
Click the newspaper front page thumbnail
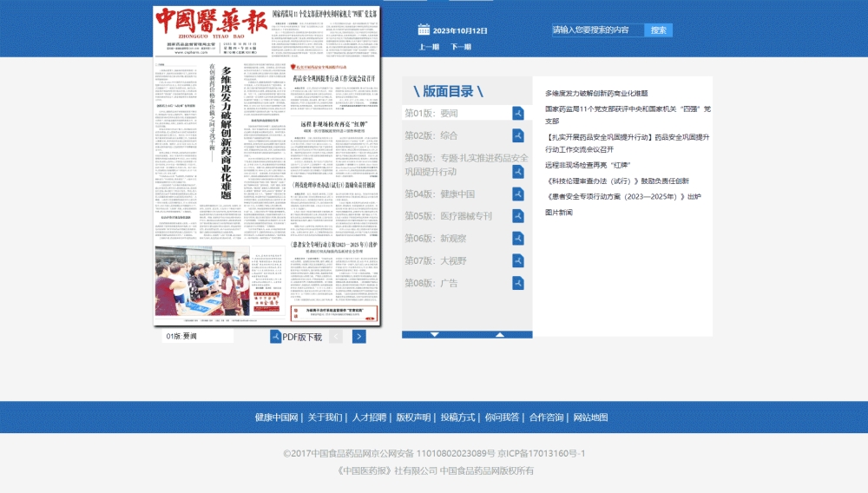point(266,166)
